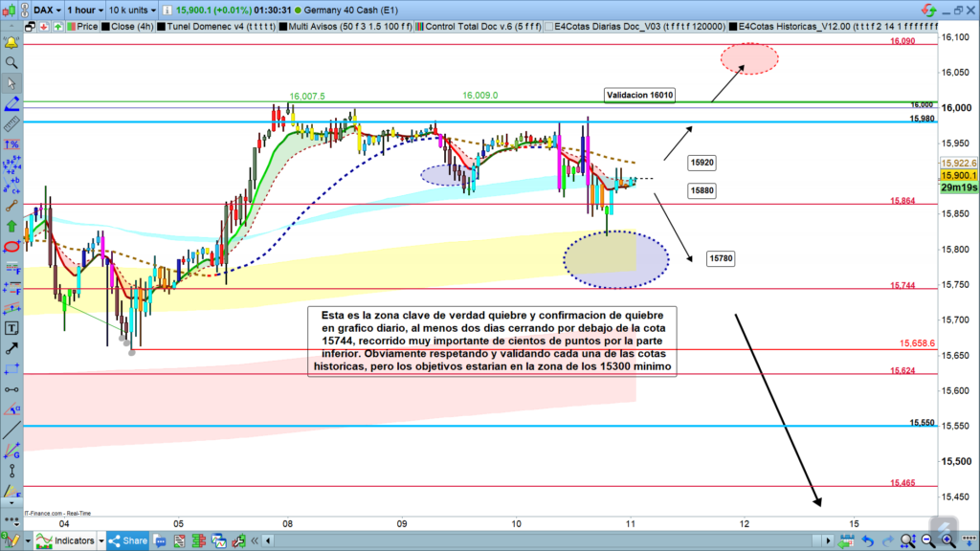Select the magnifier zoom tool
This screenshot has width=980, height=551.
(11, 63)
